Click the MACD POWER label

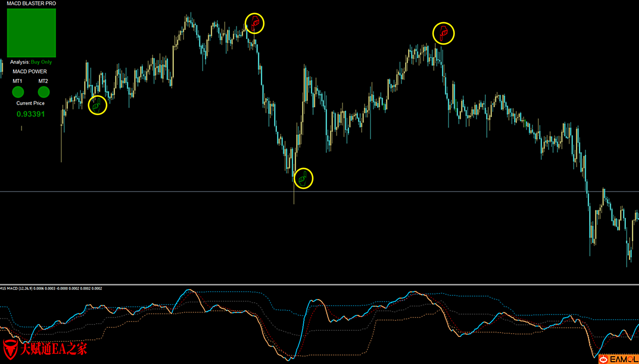pyautogui.click(x=30, y=71)
